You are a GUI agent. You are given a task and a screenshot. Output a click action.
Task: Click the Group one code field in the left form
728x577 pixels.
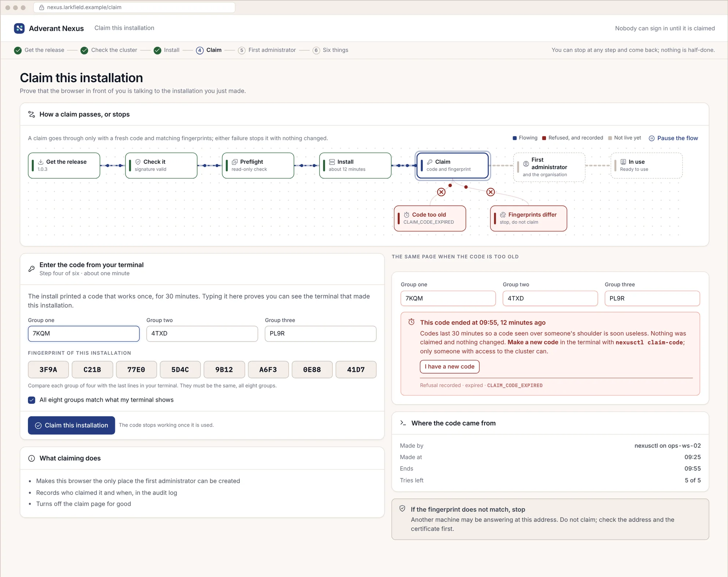pos(84,334)
